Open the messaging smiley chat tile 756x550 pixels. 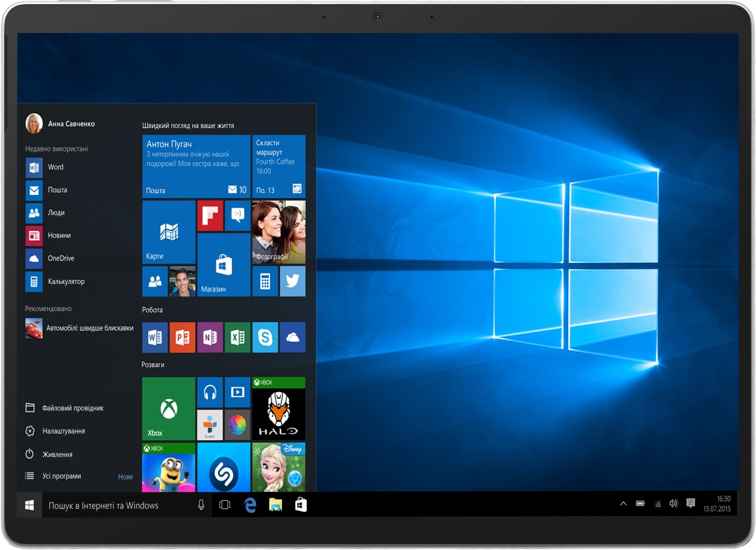(238, 215)
